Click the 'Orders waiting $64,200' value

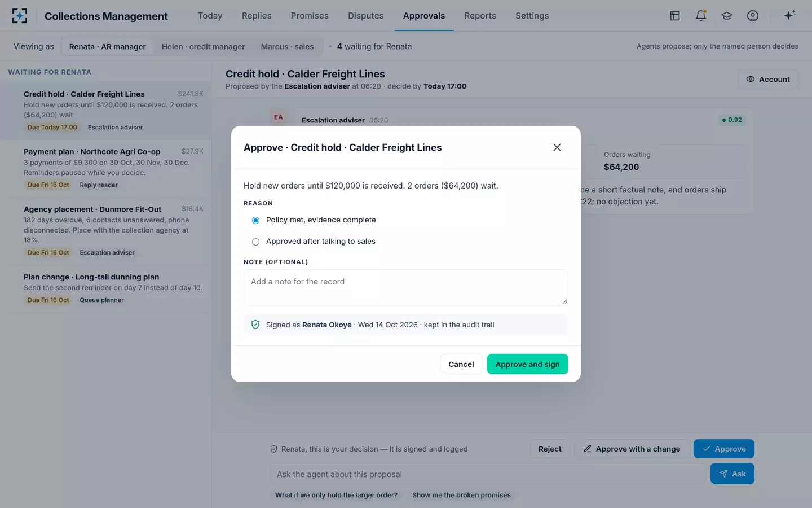click(x=621, y=167)
